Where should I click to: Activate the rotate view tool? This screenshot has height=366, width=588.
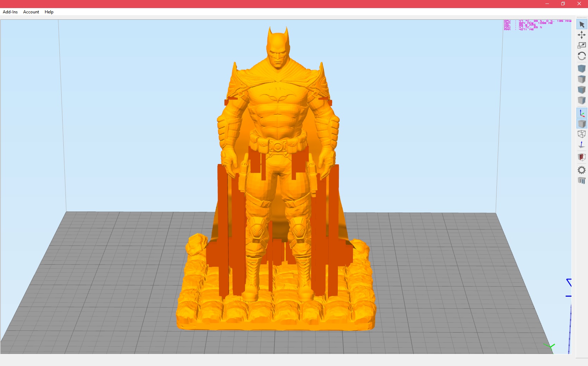tap(582, 56)
